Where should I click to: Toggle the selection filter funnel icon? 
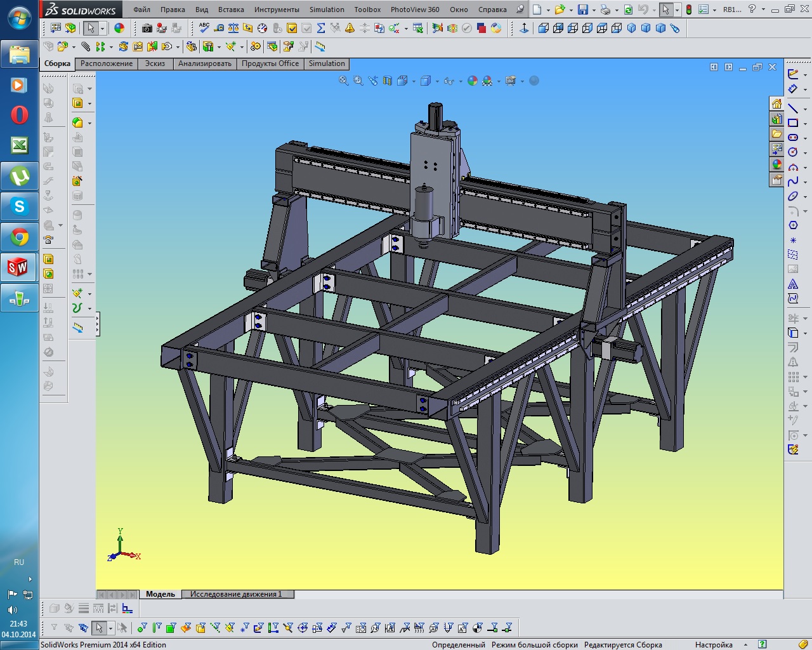coord(54,628)
